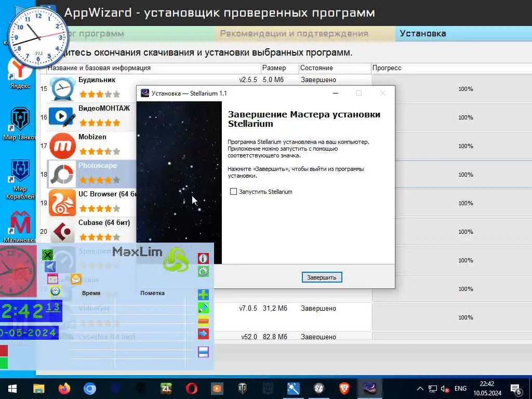Screen dimensions: 532x399
Task: Click the small clock icon in MaxLim
Action: click(x=55, y=291)
